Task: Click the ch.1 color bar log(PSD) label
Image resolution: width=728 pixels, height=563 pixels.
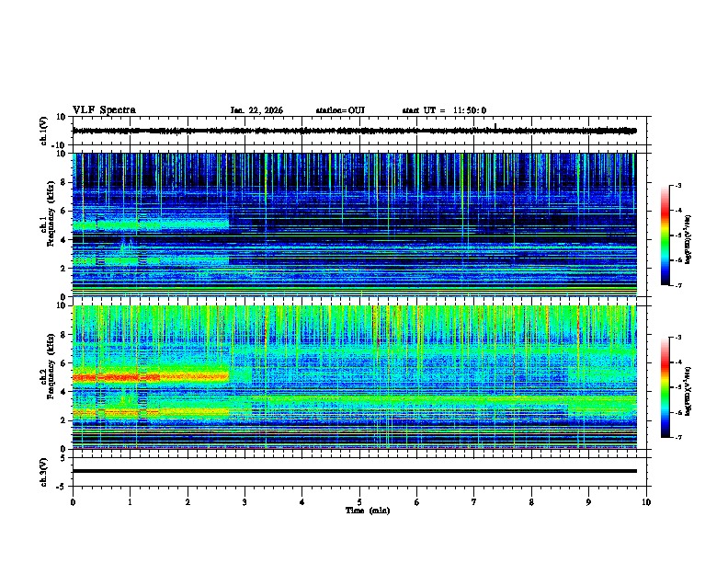Action: click(x=688, y=239)
